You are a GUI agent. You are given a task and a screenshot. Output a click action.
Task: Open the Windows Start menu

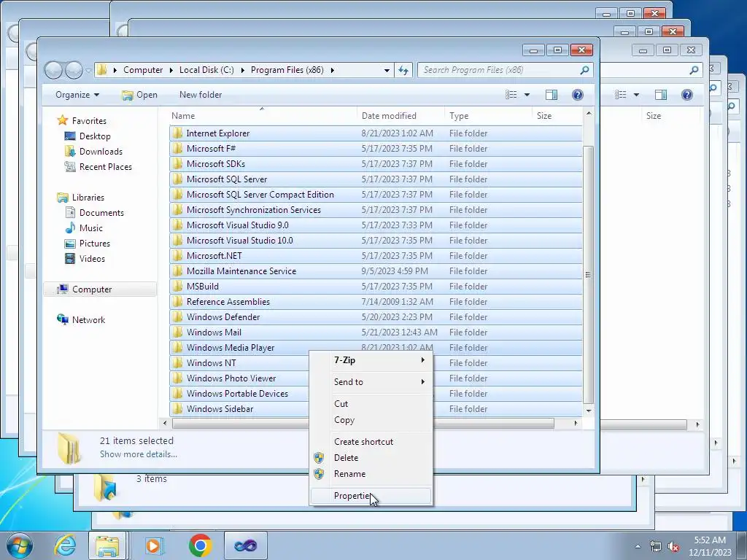[19, 545]
